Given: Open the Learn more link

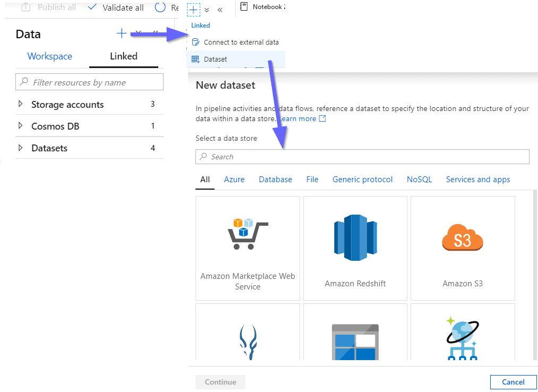Looking at the screenshot, I should [x=302, y=119].
